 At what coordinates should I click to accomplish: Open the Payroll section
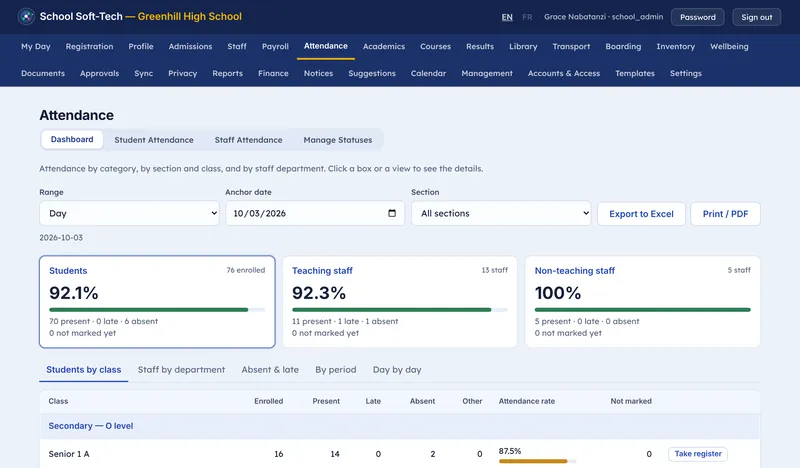(x=275, y=46)
